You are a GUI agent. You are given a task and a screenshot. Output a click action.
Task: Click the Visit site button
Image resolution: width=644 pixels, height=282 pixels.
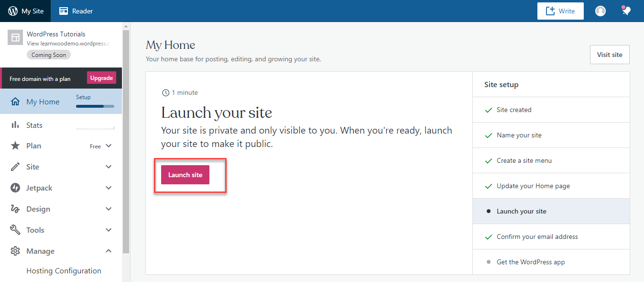tap(610, 55)
